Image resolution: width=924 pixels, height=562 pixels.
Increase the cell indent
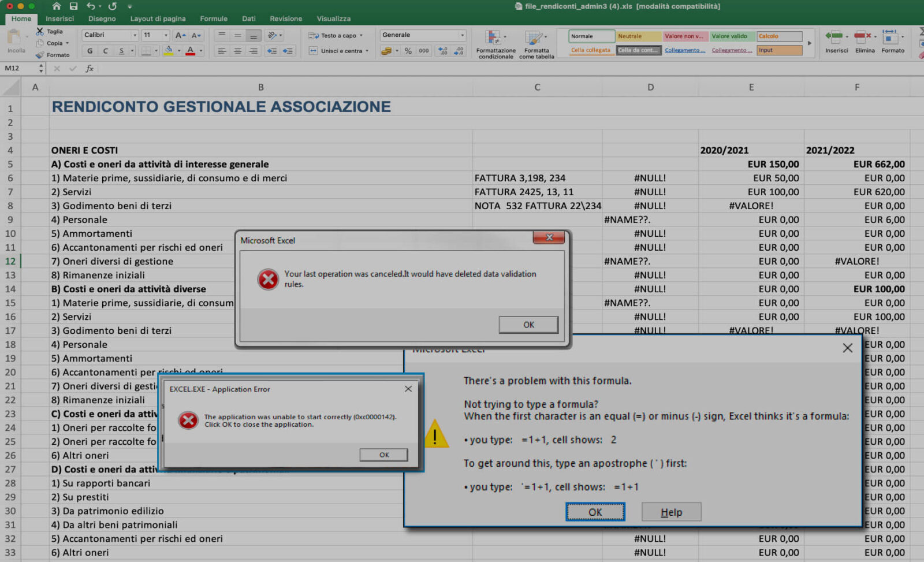[288, 51]
